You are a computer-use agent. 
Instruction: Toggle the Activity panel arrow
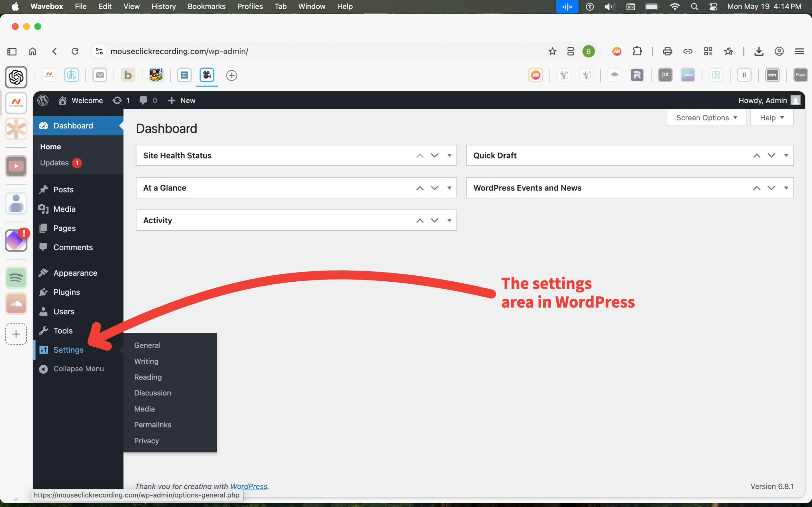(x=449, y=220)
